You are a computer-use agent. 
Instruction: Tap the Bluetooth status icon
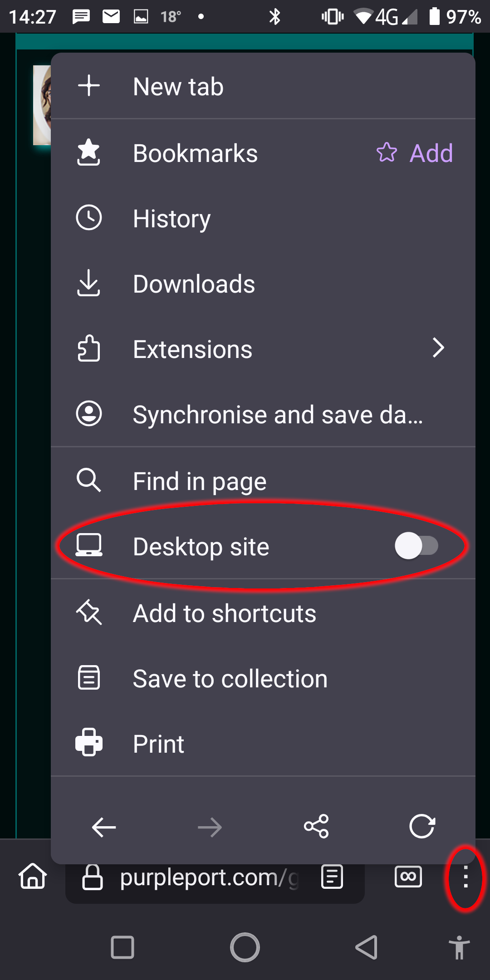[x=274, y=17]
